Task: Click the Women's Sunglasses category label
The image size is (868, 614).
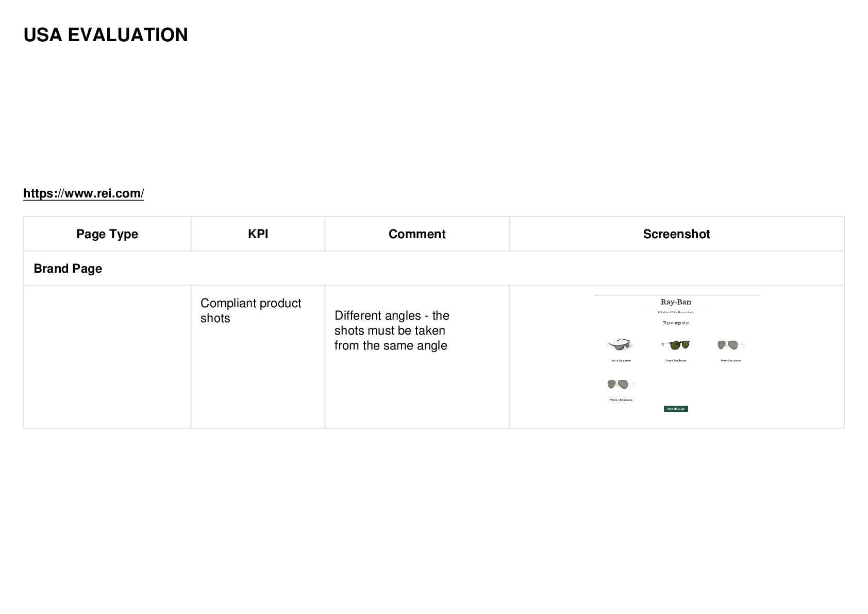Action: [x=621, y=400]
